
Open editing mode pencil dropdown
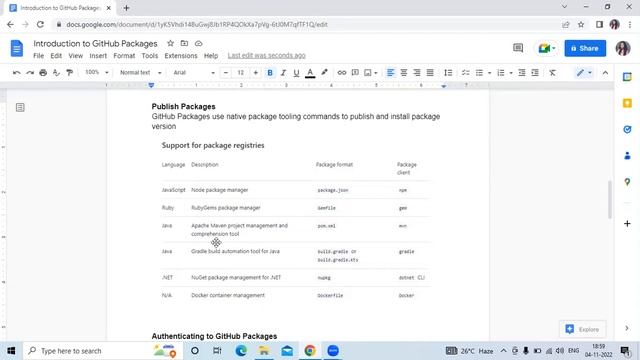[584, 73]
